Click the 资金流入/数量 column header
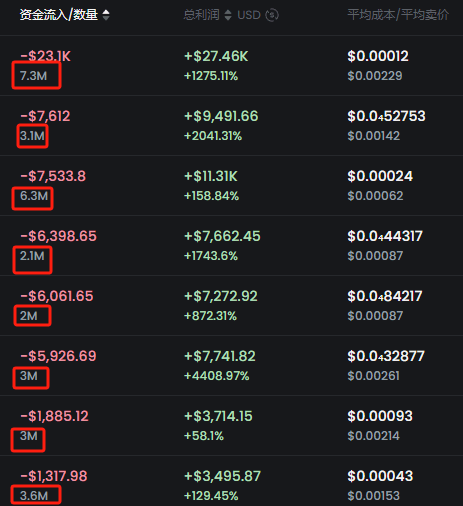The width and height of the screenshot is (463, 506). 59,15
